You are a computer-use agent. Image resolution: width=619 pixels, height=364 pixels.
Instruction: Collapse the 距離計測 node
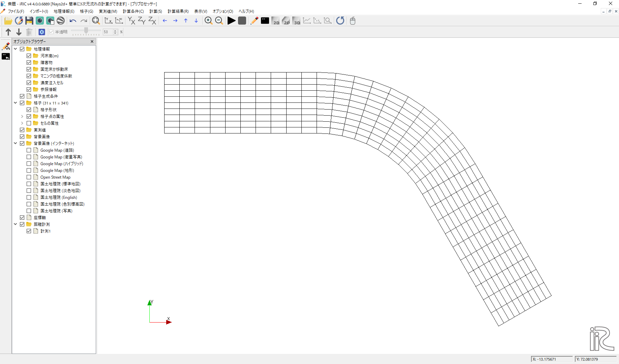(x=16, y=224)
